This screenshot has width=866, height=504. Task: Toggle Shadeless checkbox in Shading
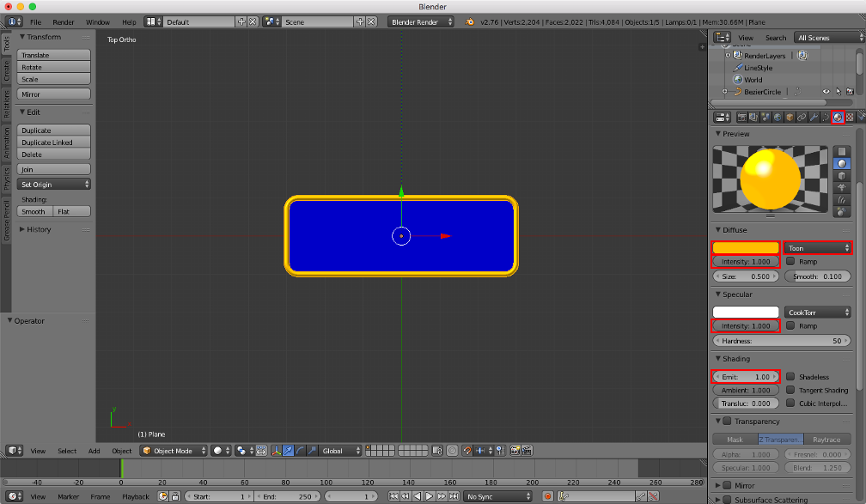[x=790, y=376]
